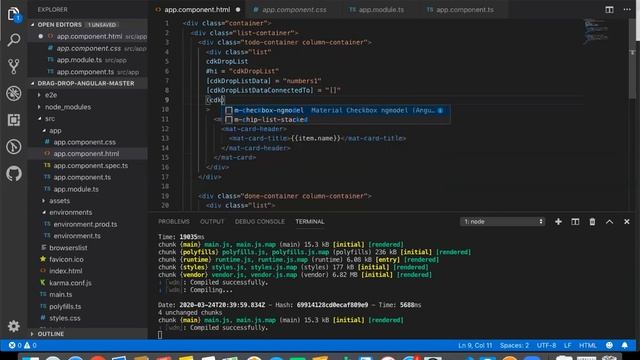Close the terminal panel
The width and height of the screenshot is (640, 360).
(x=627, y=222)
